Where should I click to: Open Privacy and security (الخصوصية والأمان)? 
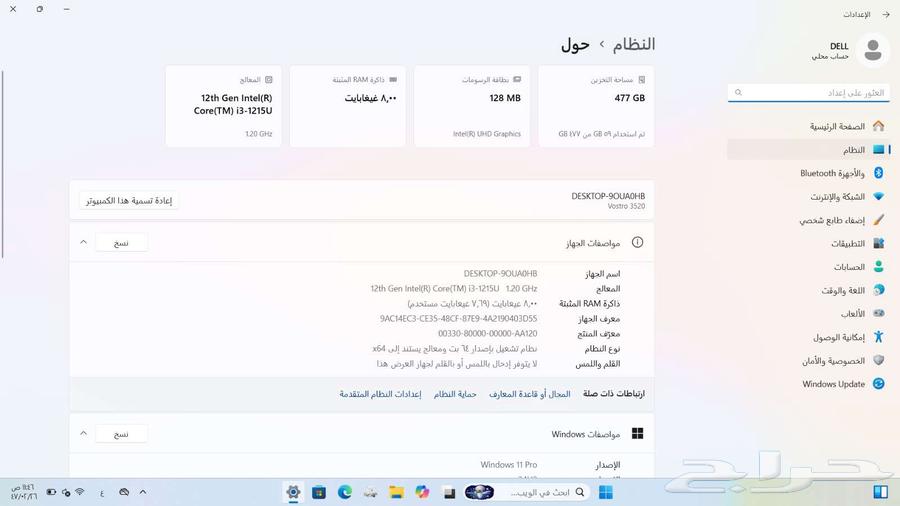coord(809,361)
